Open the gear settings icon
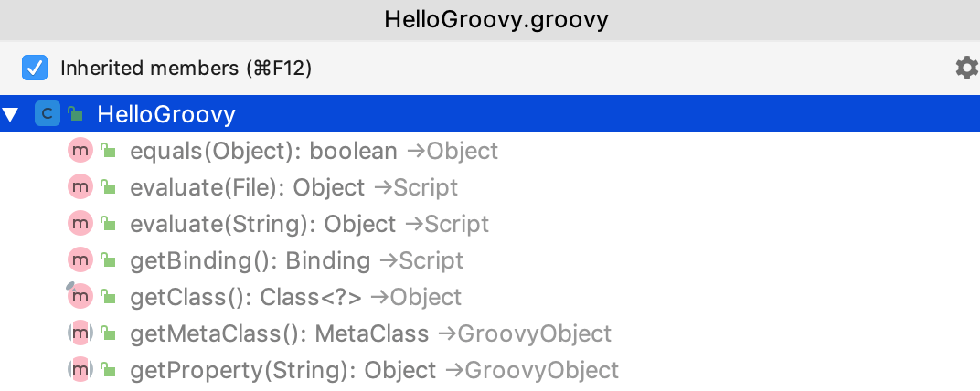 (x=965, y=68)
